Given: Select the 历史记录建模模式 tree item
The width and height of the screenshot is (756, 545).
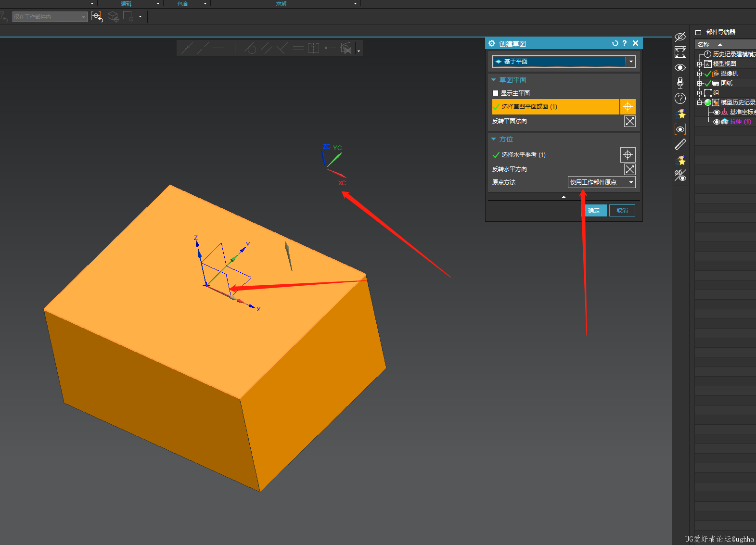Looking at the screenshot, I should (x=734, y=54).
